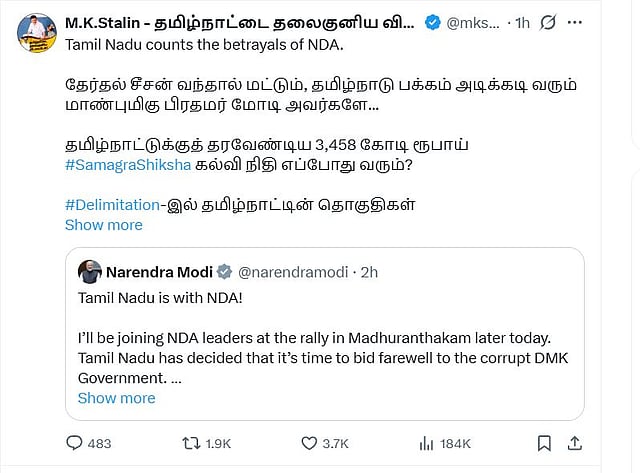The width and height of the screenshot is (640, 473).
Task: View post analytics via the views icon
Action: point(426,442)
